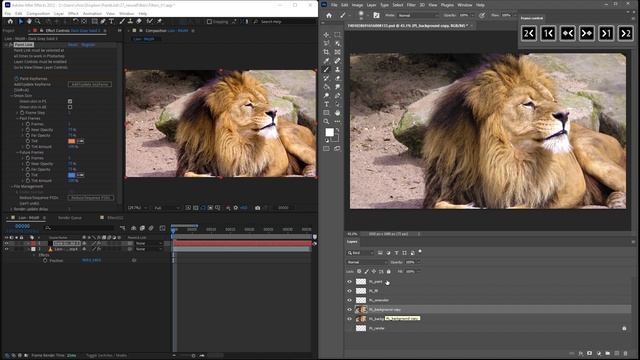Open After Effects Composition menu
The height and width of the screenshot is (360, 640).
pos(38,13)
